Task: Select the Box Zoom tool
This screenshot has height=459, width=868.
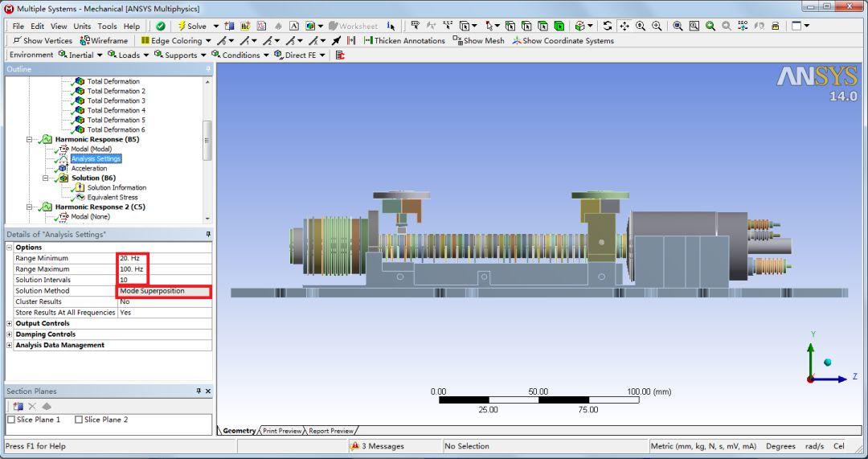Action: click(x=657, y=26)
